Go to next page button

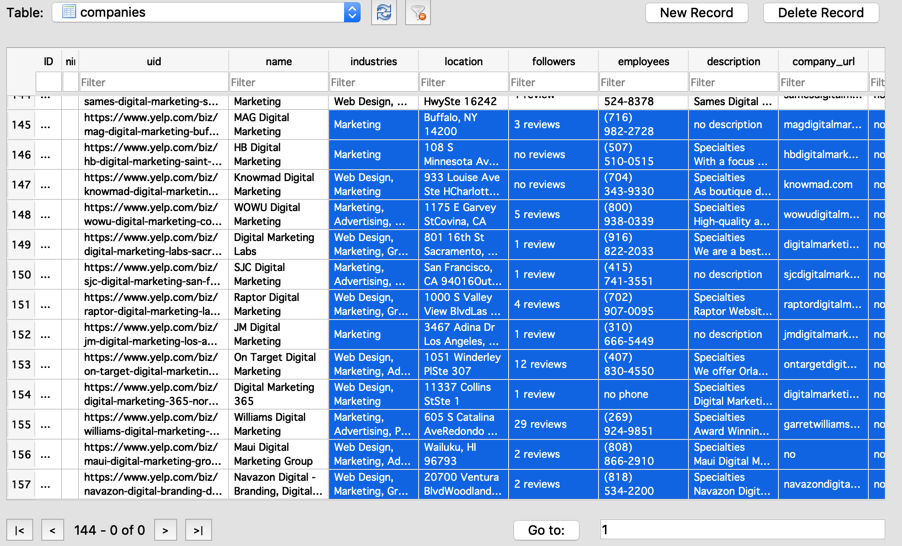(x=165, y=530)
